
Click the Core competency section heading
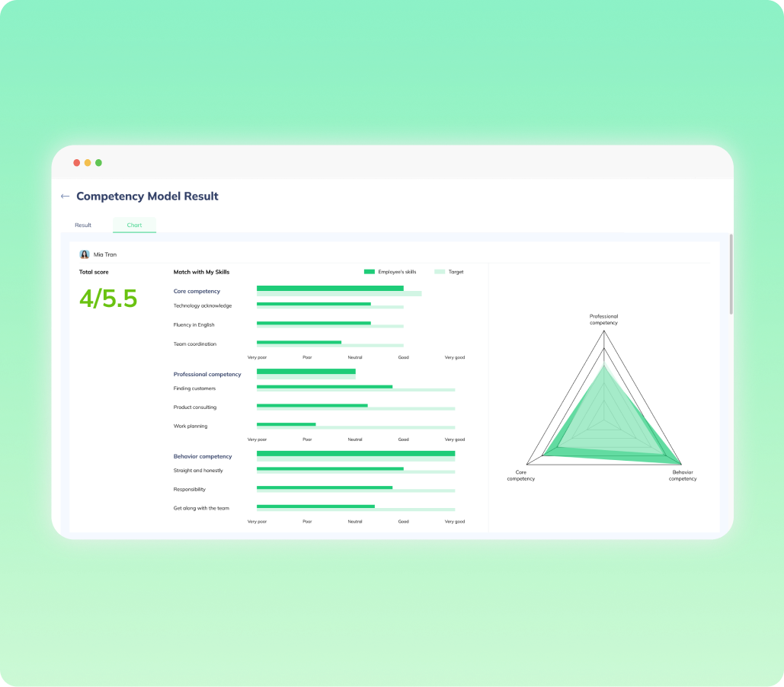197,291
